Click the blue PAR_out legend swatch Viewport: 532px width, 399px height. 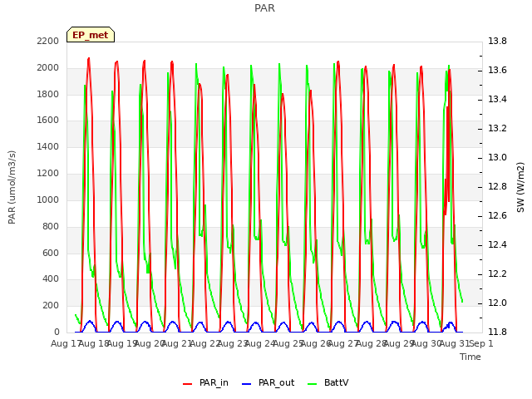click(x=246, y=384)
